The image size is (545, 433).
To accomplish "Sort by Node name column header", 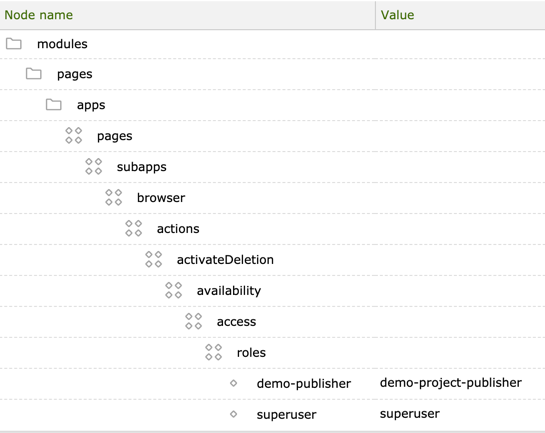I will [x=39, y=15].
